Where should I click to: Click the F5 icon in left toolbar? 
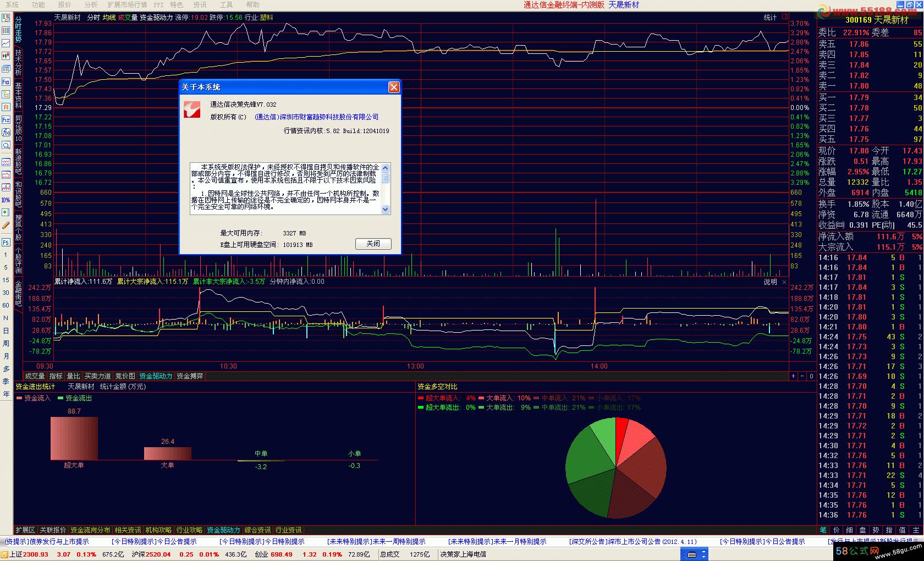pyautogui.click(x=6, y=243)
